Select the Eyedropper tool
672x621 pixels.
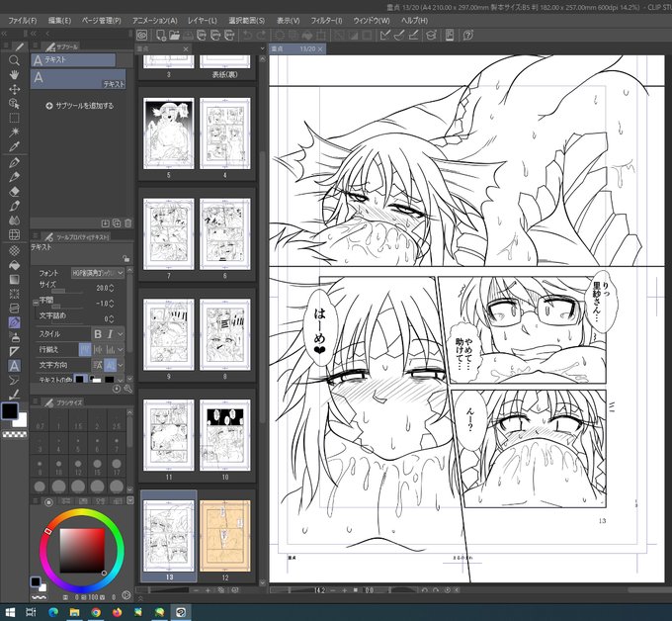(14, 146)
